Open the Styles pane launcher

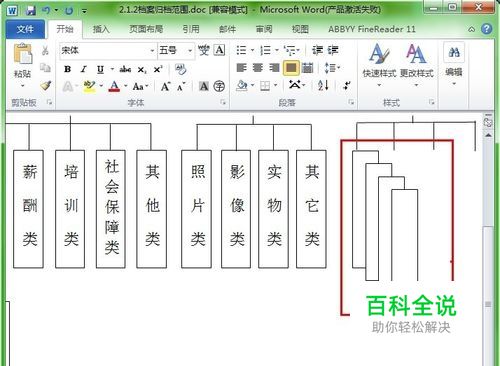(432, 102)
